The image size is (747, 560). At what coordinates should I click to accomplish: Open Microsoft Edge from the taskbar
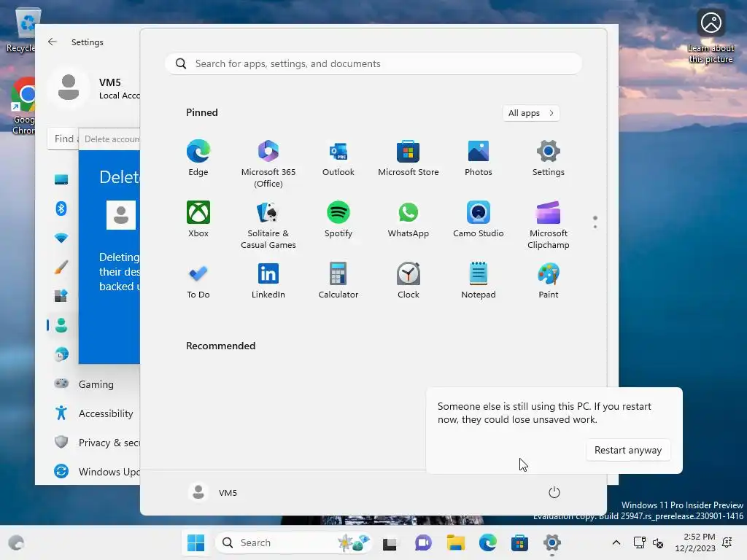(488, 542)
